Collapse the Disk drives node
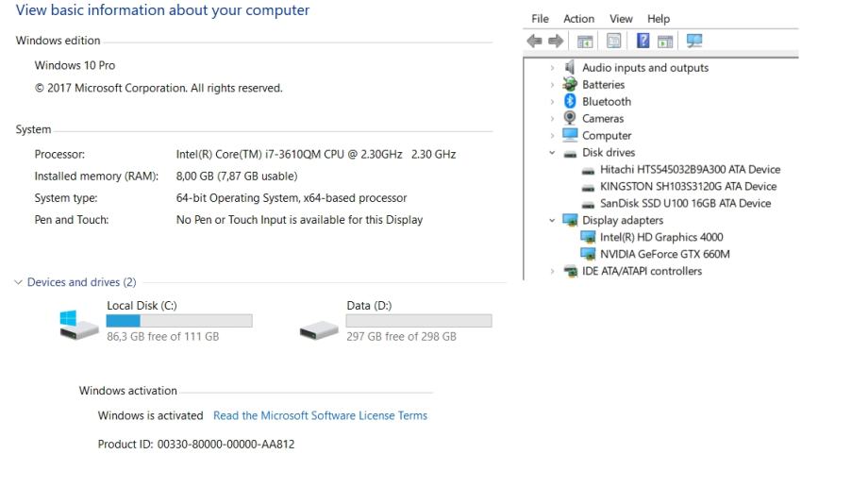Screen dimensions: 868x488 552,152
